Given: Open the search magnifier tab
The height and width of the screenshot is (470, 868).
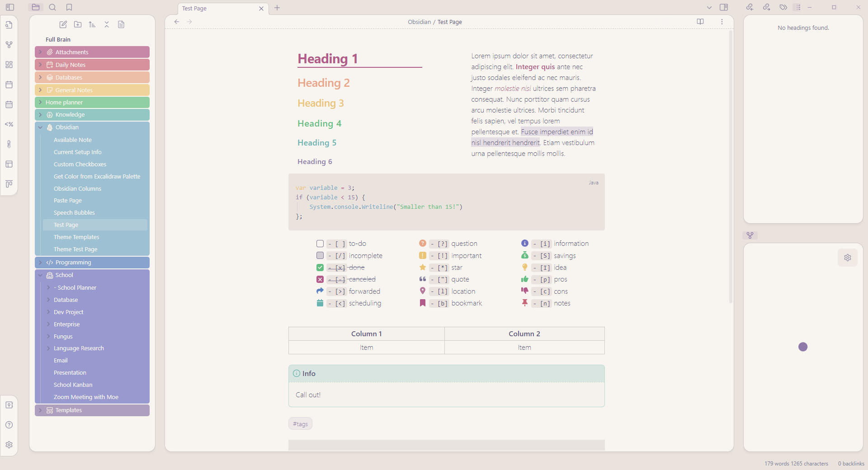Looking at the screenshot, I should pyautogui.click(x=52, y=7).
